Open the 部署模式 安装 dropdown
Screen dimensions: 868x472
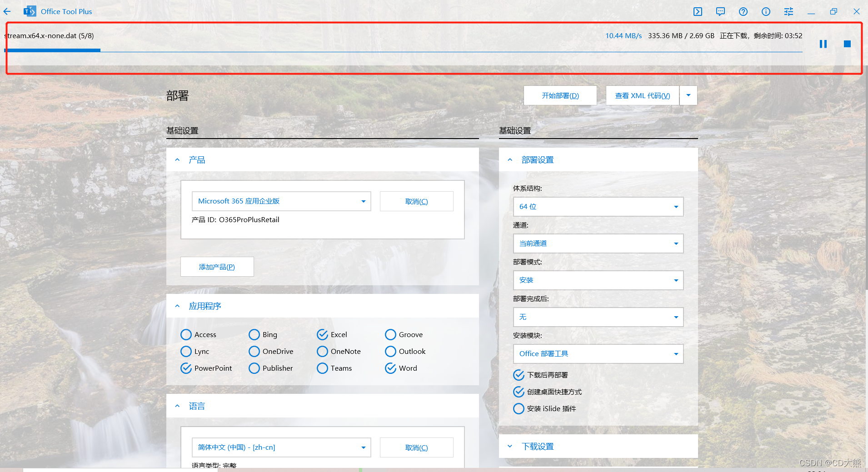598,280
